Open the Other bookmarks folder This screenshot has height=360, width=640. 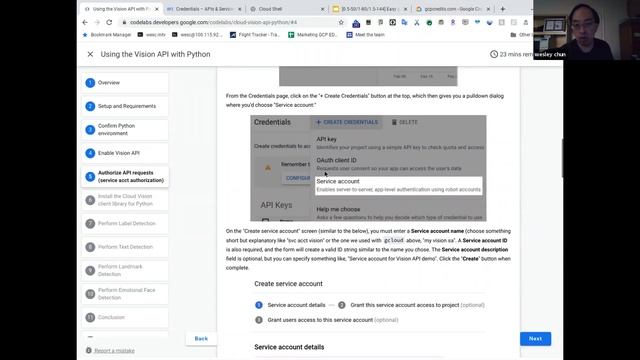[521, 35]
